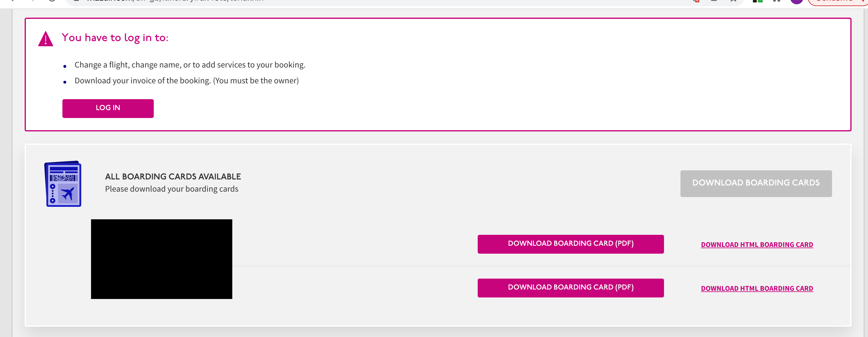Bookmark this page with the star icon
Screen dimensions: 868x337
click(733, 1)
